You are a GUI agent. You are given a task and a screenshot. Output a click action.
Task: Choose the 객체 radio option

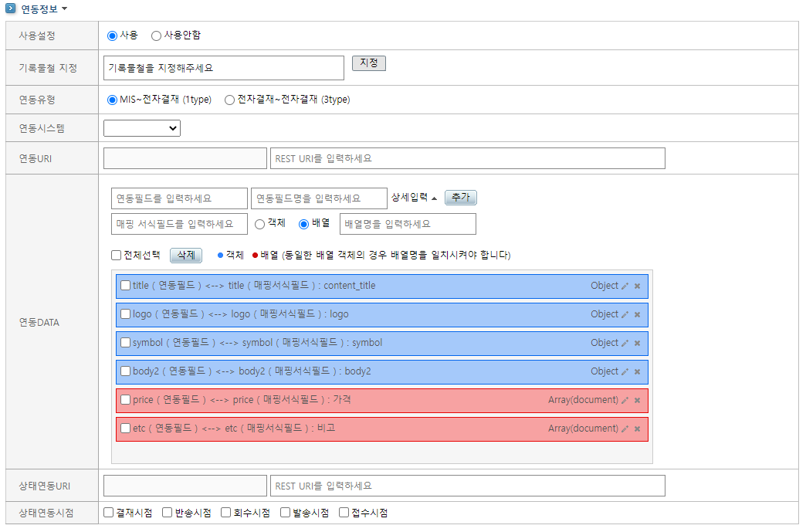coord(260,224)
